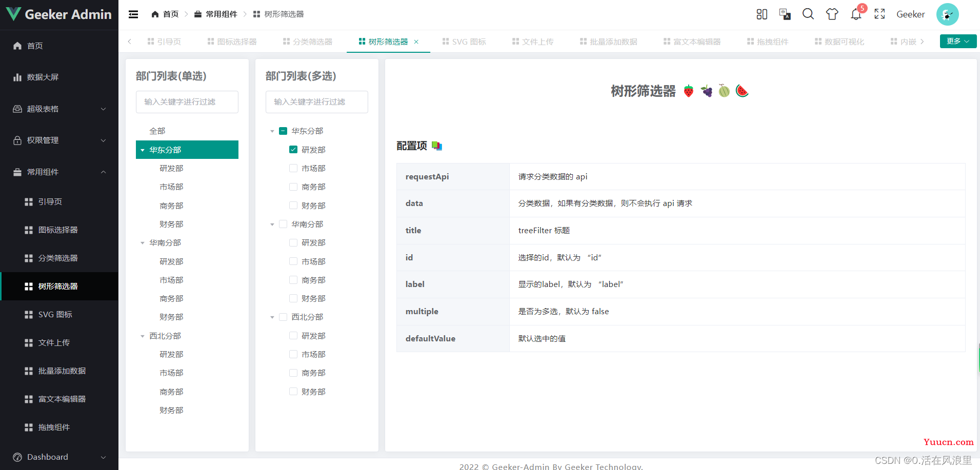Switch to the SVG 图标 tab
Image resolution: width=980 pixels, height=470 pixels.
click(464, 42)
